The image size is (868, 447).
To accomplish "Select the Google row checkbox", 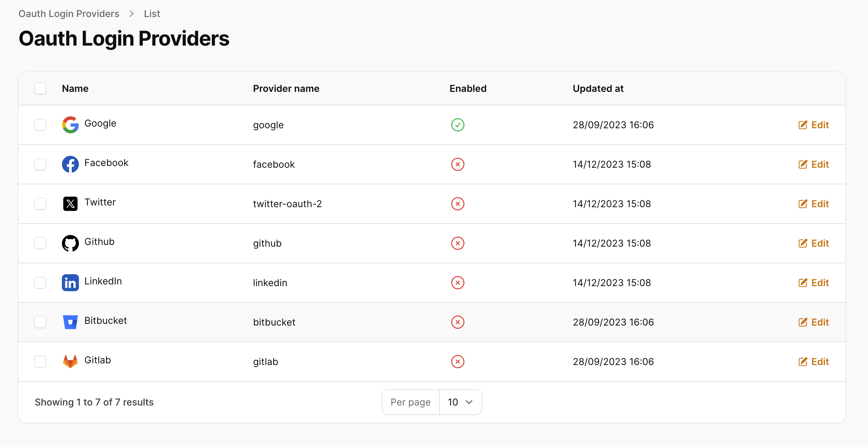I will click(x=40, y=125).
